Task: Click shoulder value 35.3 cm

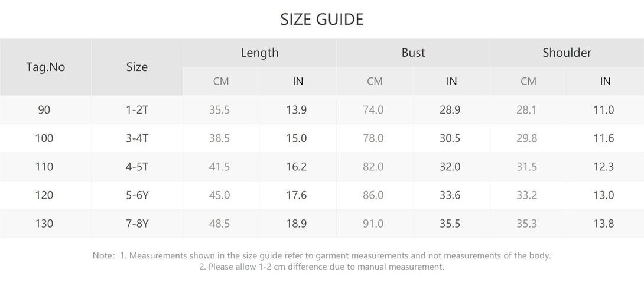Action: tap(528, 224)
